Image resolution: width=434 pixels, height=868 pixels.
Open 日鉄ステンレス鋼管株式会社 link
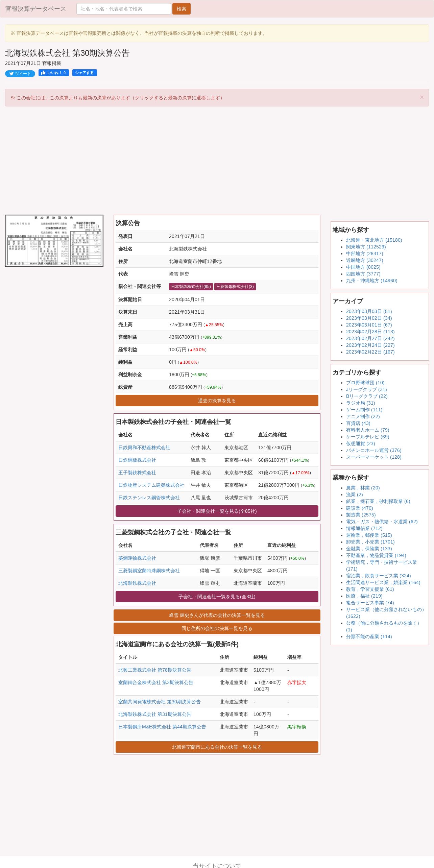coord(149,498)
